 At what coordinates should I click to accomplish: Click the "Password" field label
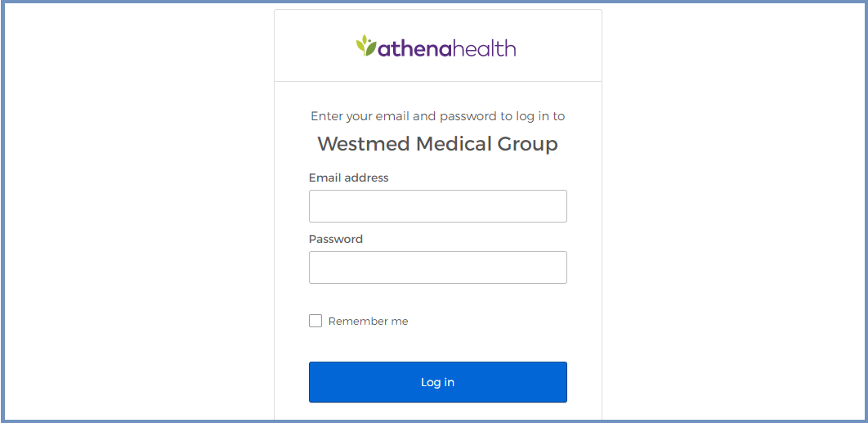point(336,239)
